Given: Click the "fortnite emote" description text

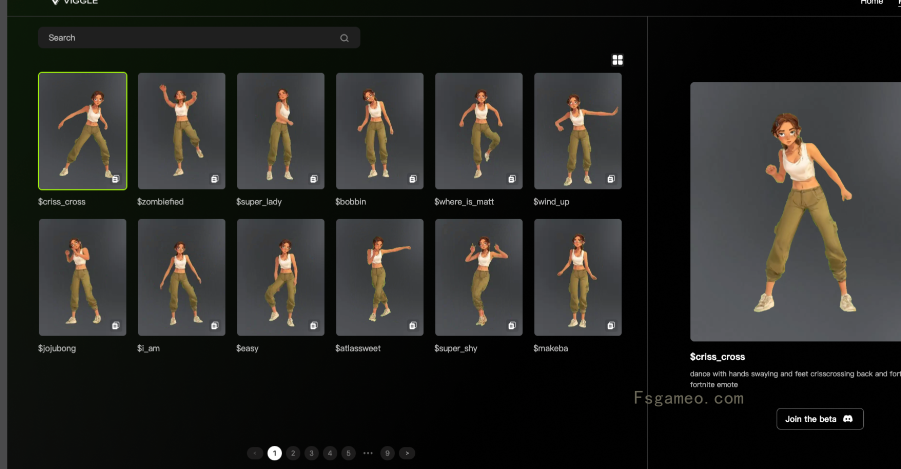Looking at the screenshot, I should pos(714,385).
